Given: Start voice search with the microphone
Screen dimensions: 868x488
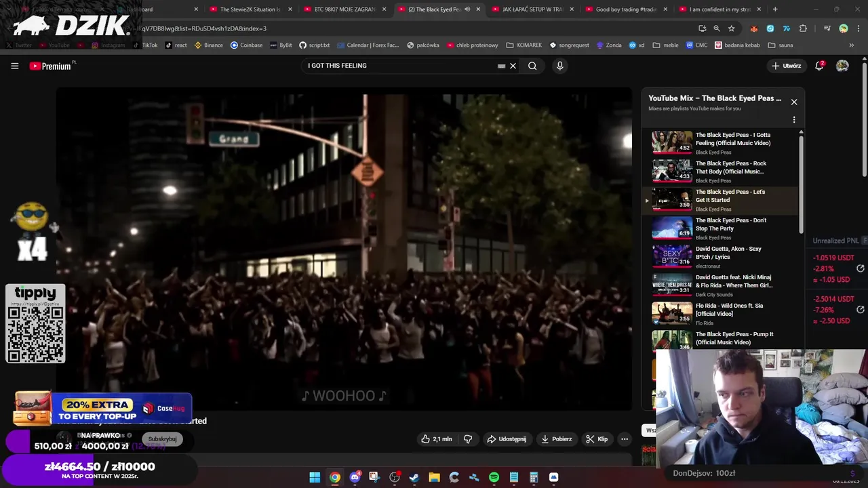Looking at the screenshot, I should [x=559, y=66].
